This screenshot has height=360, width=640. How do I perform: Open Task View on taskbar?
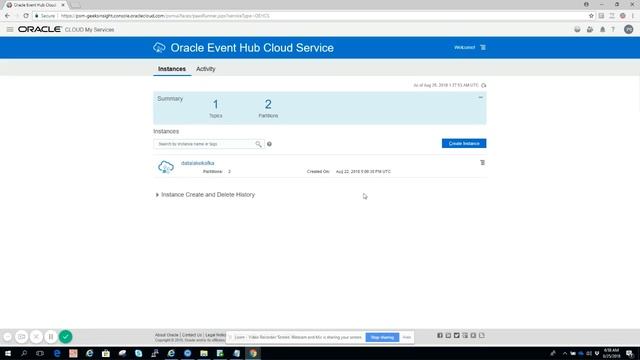coord(40,353)
